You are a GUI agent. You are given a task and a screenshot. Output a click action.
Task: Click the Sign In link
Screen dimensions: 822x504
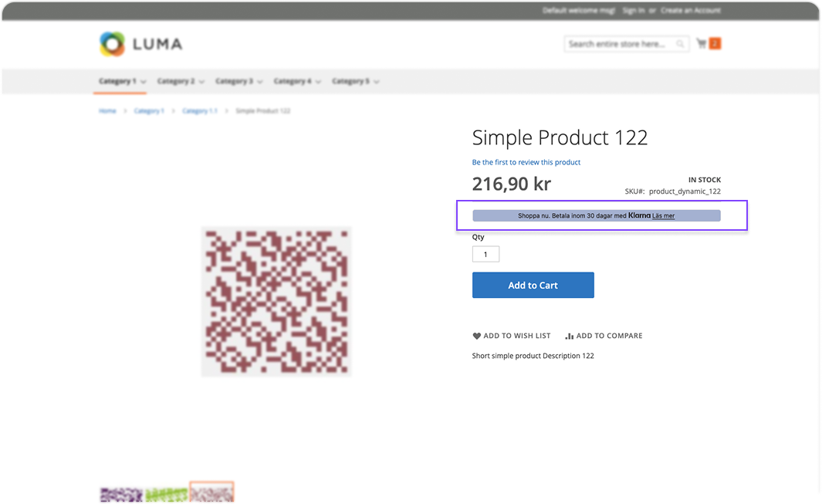tap(633, 10)
